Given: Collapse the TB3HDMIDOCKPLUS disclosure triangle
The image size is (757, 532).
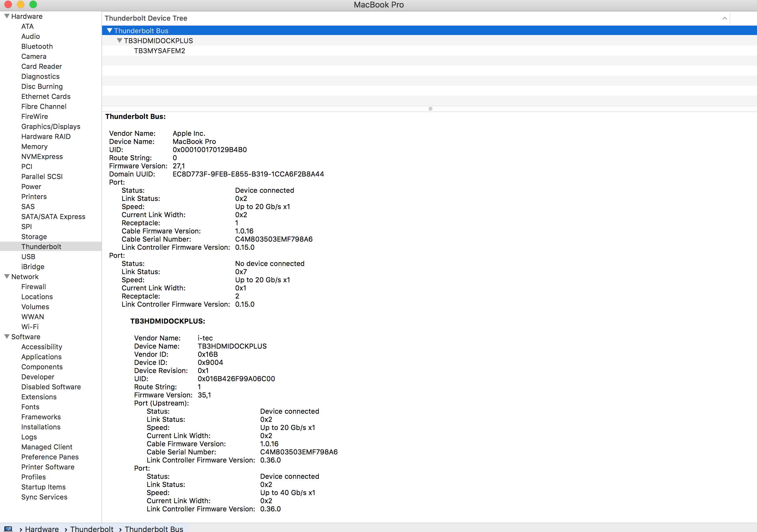Looking at the screenshot, I should (120, 41).
